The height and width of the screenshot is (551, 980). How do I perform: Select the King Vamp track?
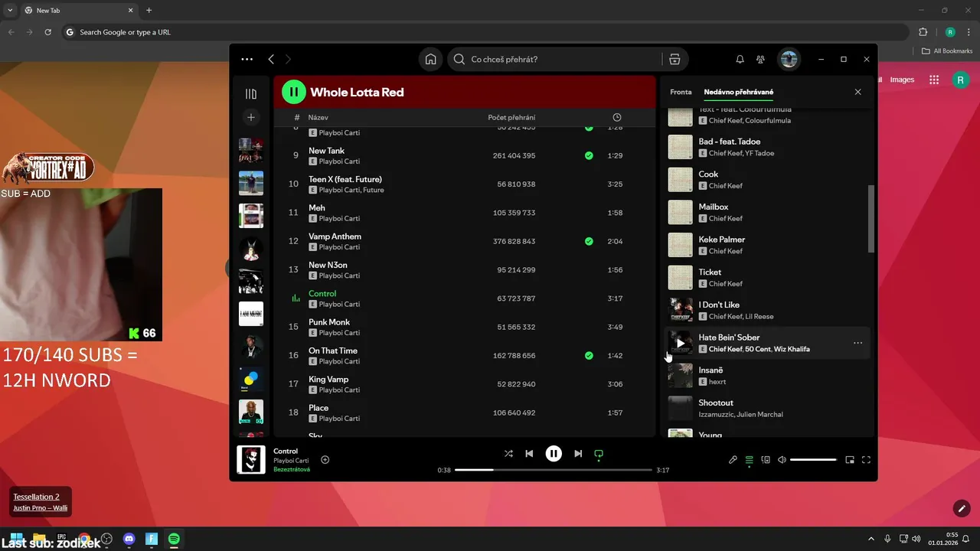(328, 380)
